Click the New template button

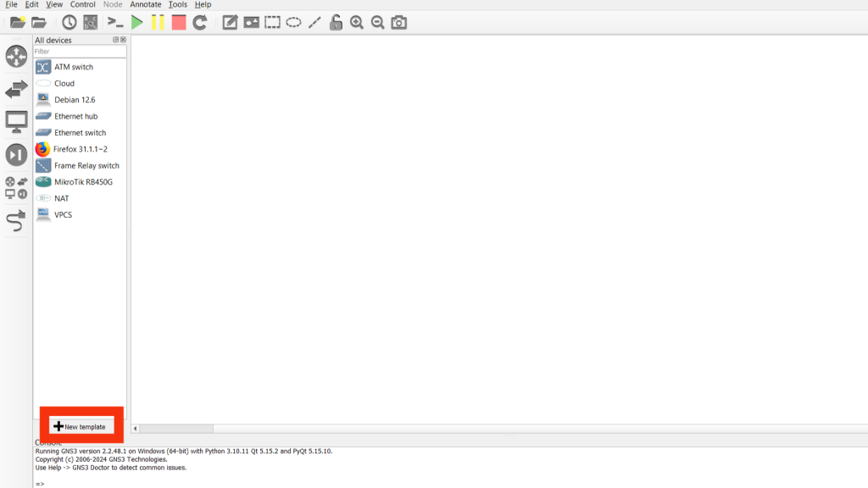click(81, 426)
